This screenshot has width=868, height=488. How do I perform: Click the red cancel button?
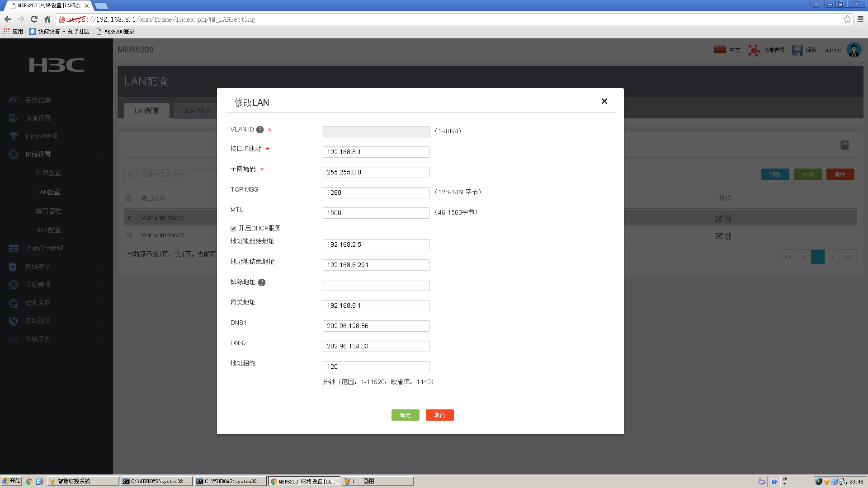click(439, 415)
